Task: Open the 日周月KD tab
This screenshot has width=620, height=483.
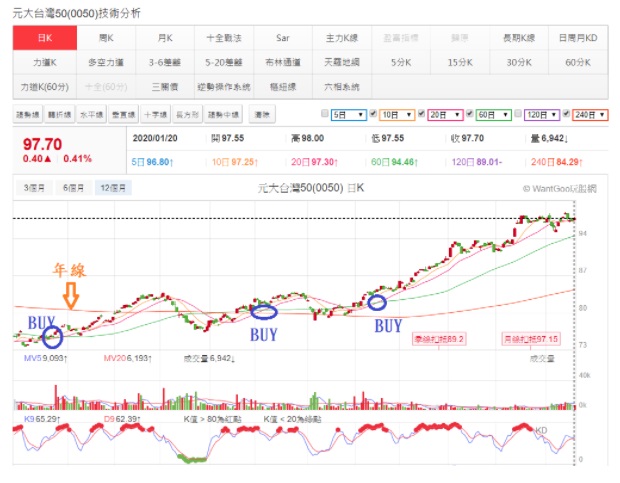Action: pos(578,38)
